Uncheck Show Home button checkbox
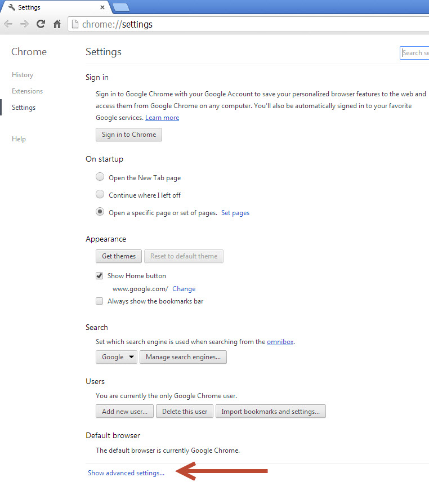Viewport: 429px width, 504px height. coord(99,276)
